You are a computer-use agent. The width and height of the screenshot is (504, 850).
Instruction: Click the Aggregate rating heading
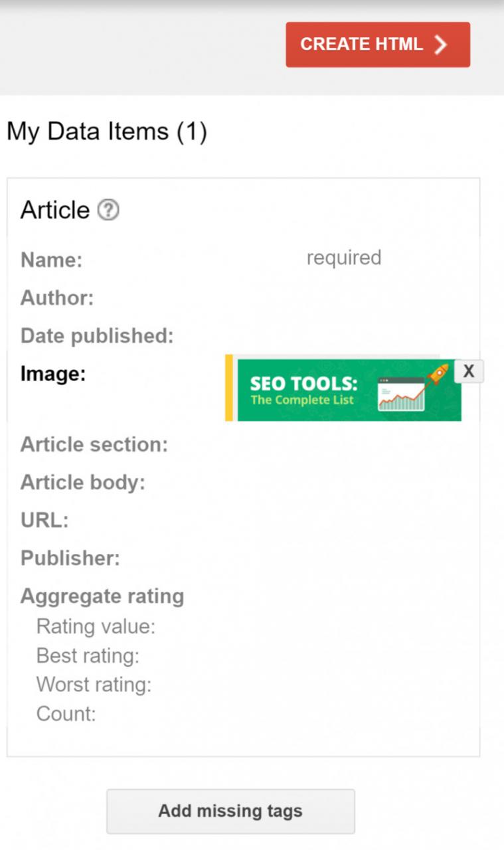[x=102, y=596]
